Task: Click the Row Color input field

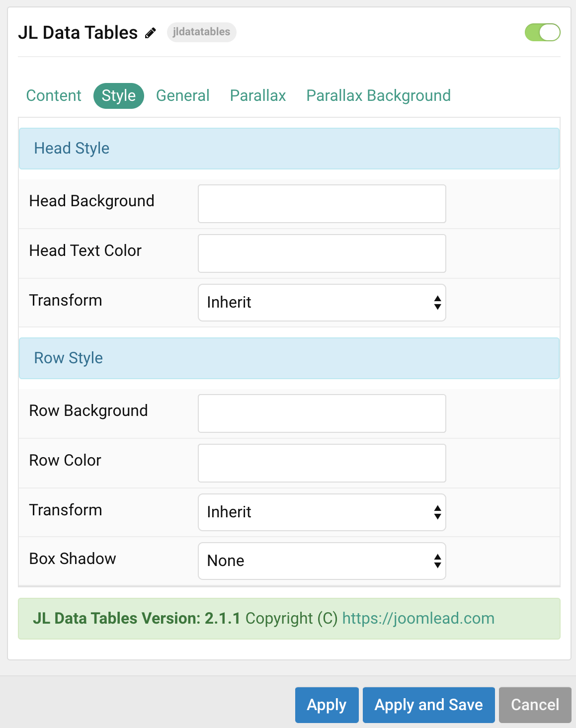Action: click(322, 463)
